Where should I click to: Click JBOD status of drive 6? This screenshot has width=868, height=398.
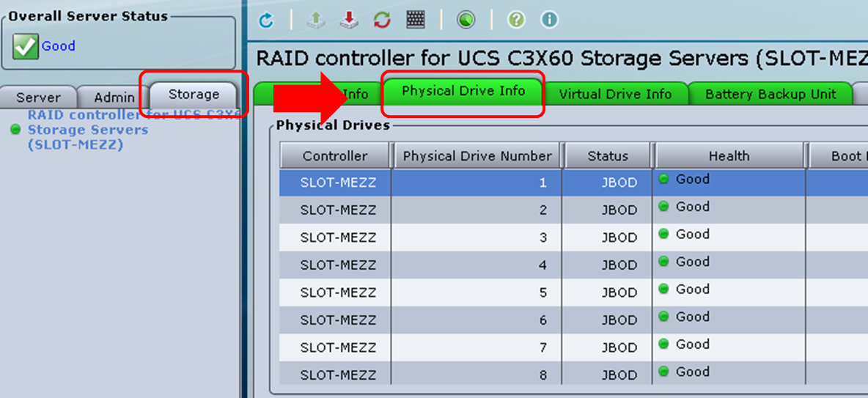tap(619, 320)
